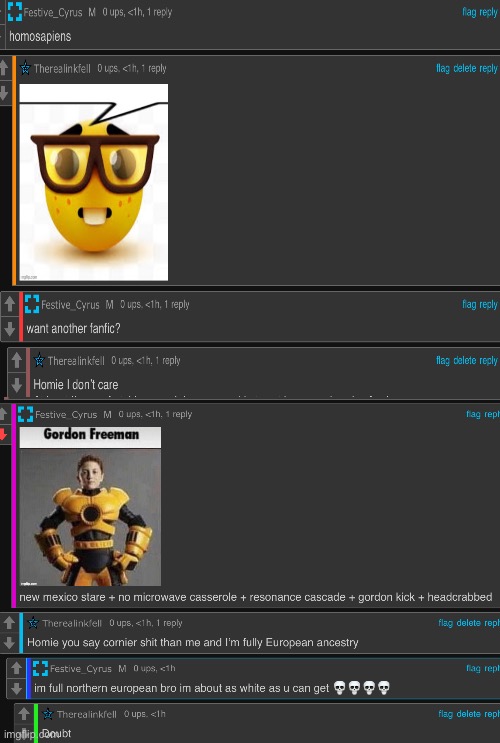
Task: Flag the Gordon Freeman comment
Action: 473,414
